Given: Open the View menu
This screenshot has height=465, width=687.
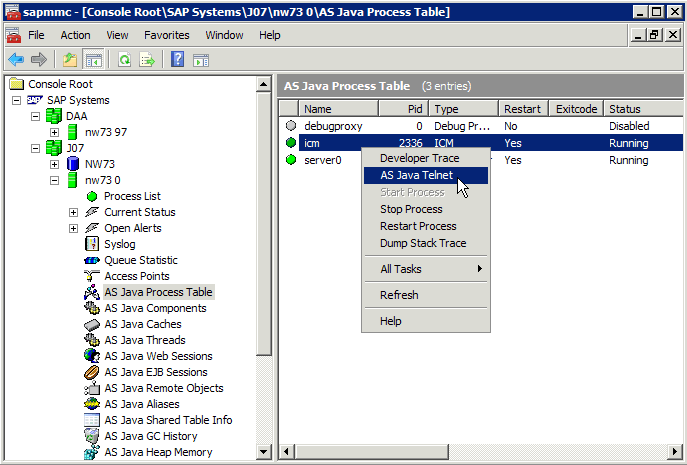Looking at the screenshot, I should 117,35.
